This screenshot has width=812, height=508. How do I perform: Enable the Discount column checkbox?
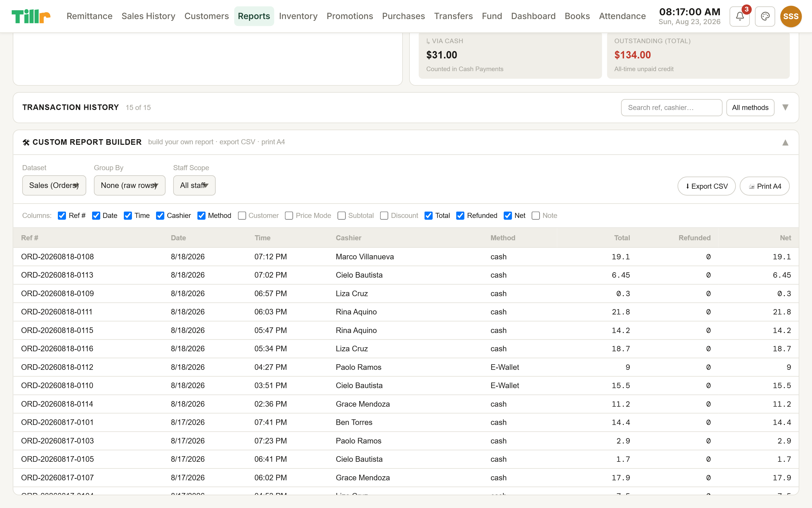[384, 215]
